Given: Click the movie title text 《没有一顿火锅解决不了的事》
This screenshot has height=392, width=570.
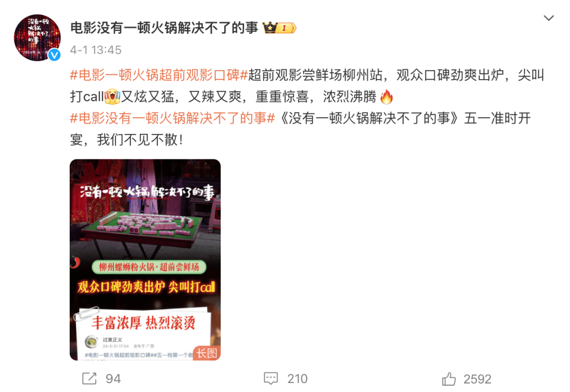Looking at the screenshot, I should pos(368,118).
